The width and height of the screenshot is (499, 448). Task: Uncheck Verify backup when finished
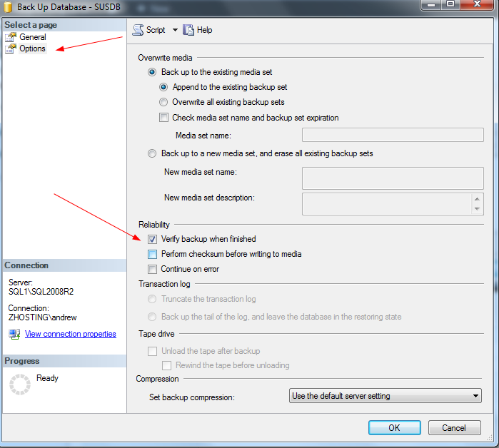click(x=153, y=239)
